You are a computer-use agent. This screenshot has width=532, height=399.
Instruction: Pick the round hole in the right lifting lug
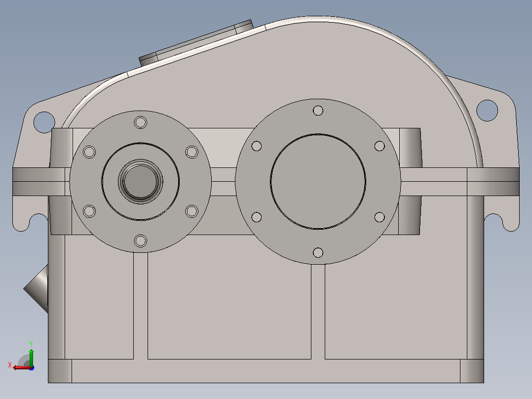pyautogui.click(x=487, y=110)
